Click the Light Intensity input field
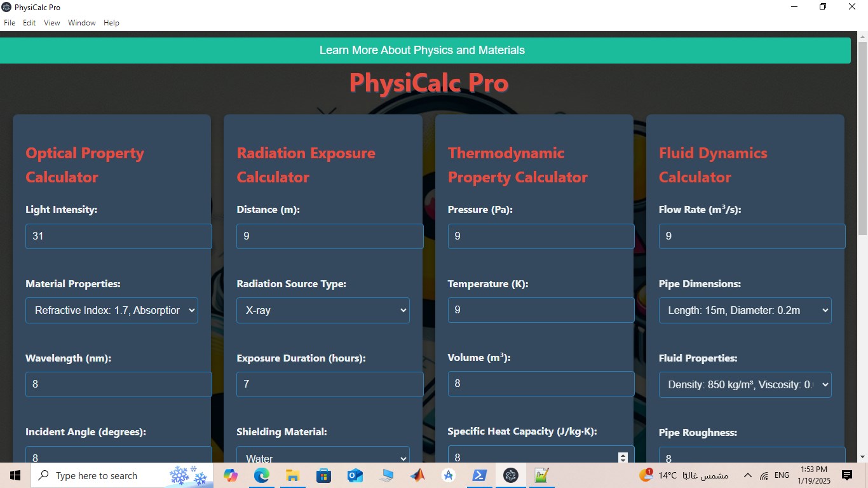Image resolution: width=868 pixels, height=488 pixels. click(119, 236)
